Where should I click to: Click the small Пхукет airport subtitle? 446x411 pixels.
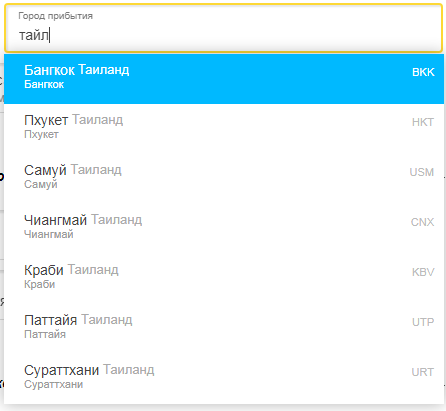coord(41,134)
